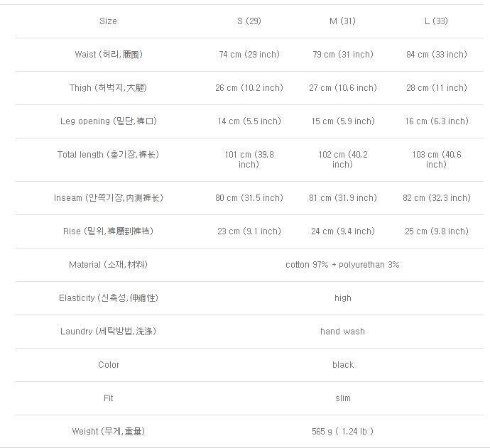This screenshot has width=490, height=448.
Task: Select the L (33) column header
Action: tap(436, 21)
